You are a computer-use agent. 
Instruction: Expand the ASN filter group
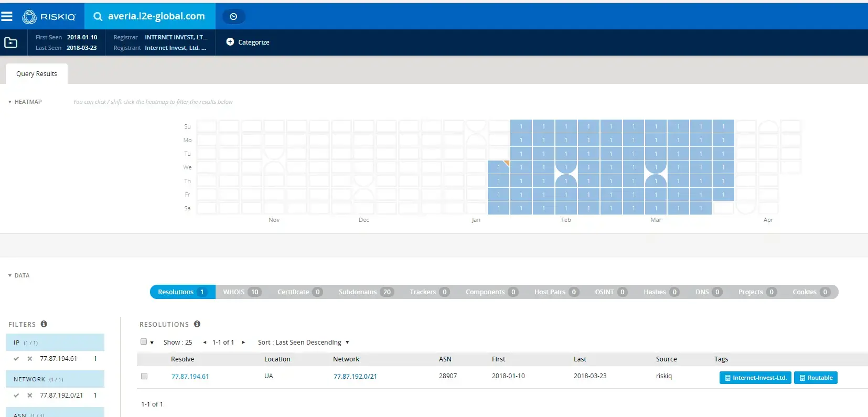click(55, 413)
